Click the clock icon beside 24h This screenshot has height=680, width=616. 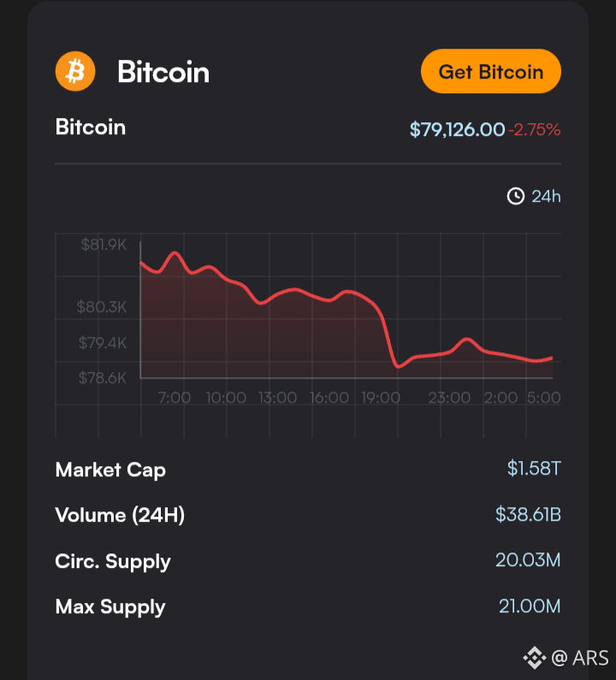point(516,197)
